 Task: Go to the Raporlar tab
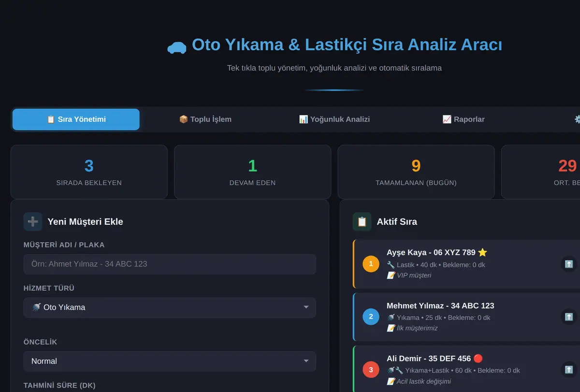click(463, 119)
